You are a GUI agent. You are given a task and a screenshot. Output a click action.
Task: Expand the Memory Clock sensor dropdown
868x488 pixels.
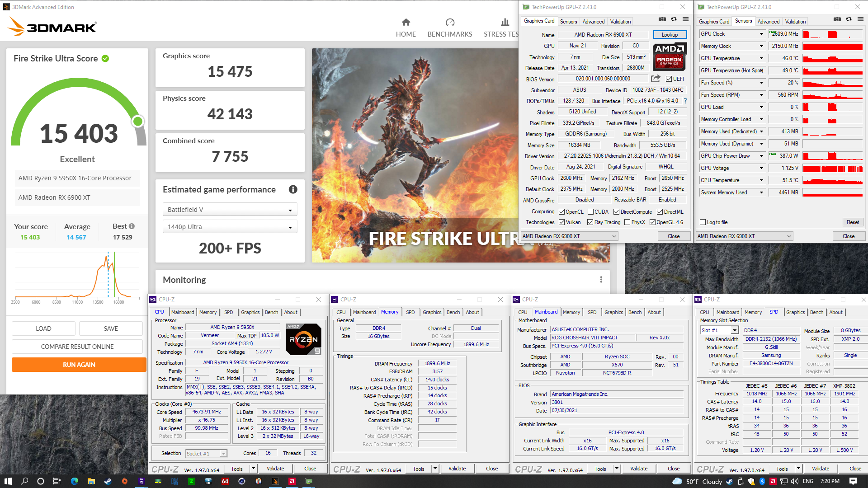coord(761,46)
